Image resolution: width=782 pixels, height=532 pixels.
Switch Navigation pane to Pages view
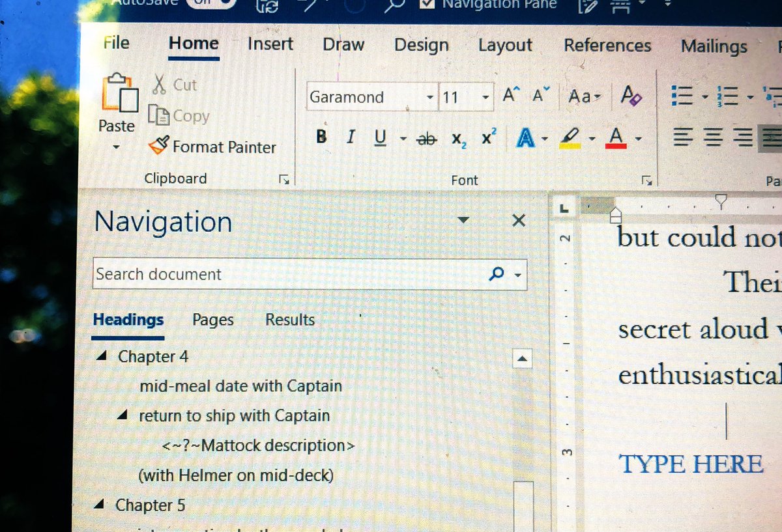(212, 320)
